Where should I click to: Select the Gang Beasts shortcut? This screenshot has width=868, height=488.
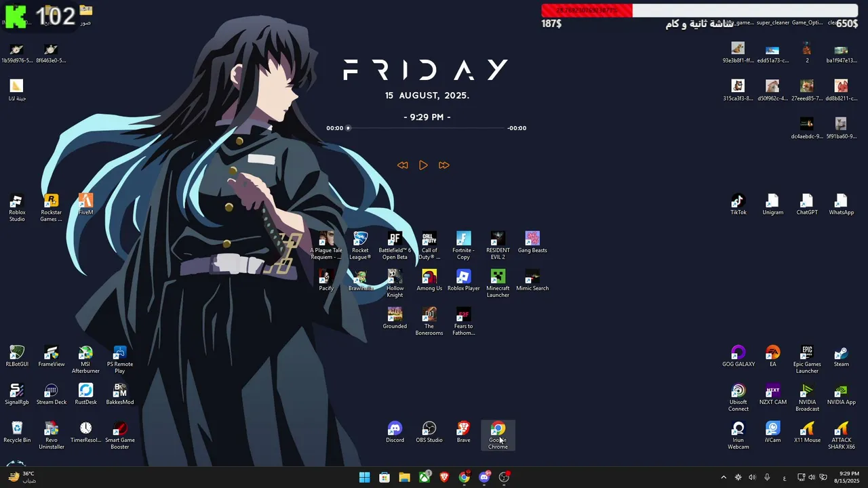pyautogui.click(x=532, y=243)
